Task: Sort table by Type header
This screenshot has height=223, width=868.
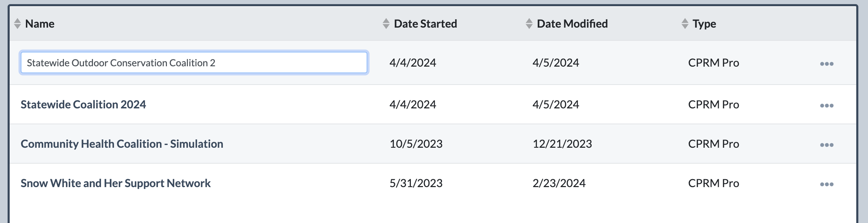Action: point(704,24)
